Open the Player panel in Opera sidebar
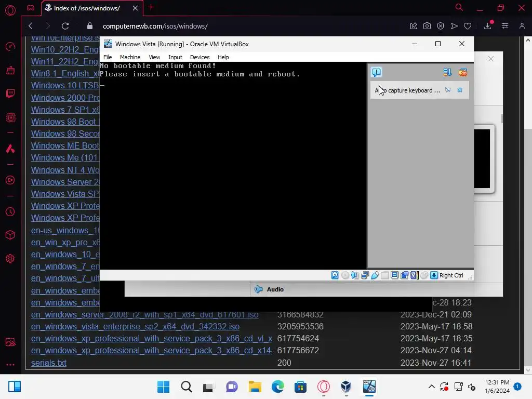 pos(10,180)
